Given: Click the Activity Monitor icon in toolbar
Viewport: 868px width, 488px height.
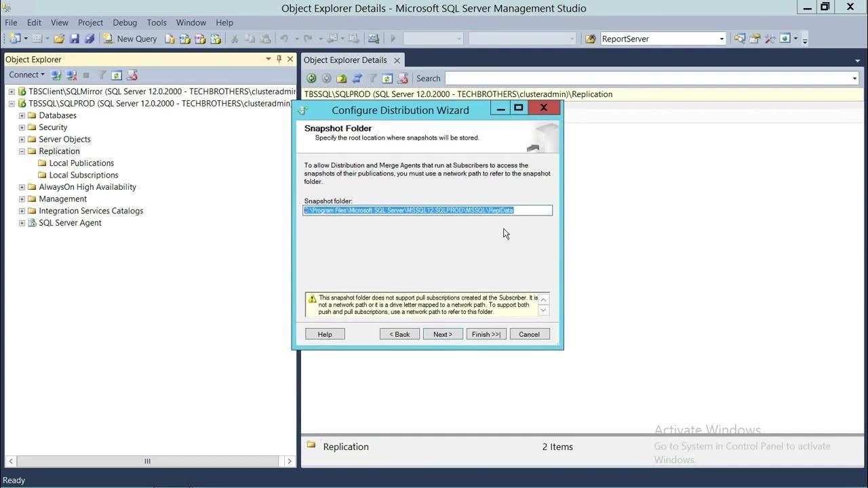Looking at the screenshot, I should pos(373,39).
